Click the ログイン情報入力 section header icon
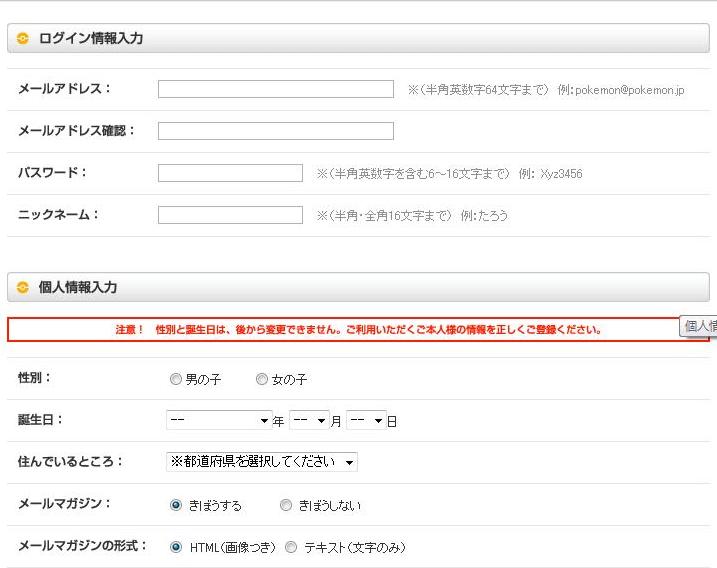Image resolution: width=717 pixels, height=568 pixels. [23, 39]
